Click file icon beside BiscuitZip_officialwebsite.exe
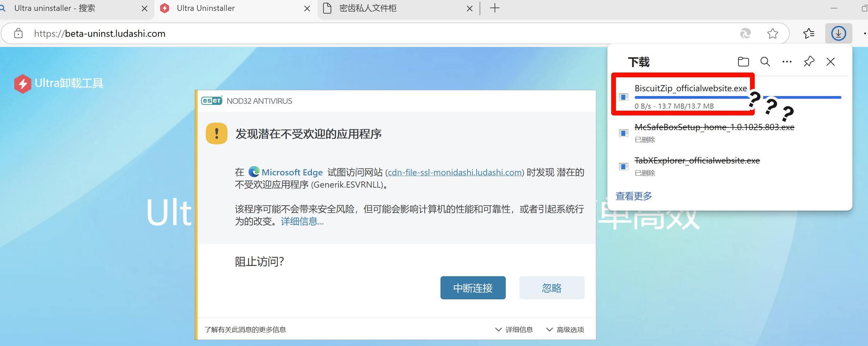The height and width of the screenshot is (346, 868). click(x=623, y=97)
